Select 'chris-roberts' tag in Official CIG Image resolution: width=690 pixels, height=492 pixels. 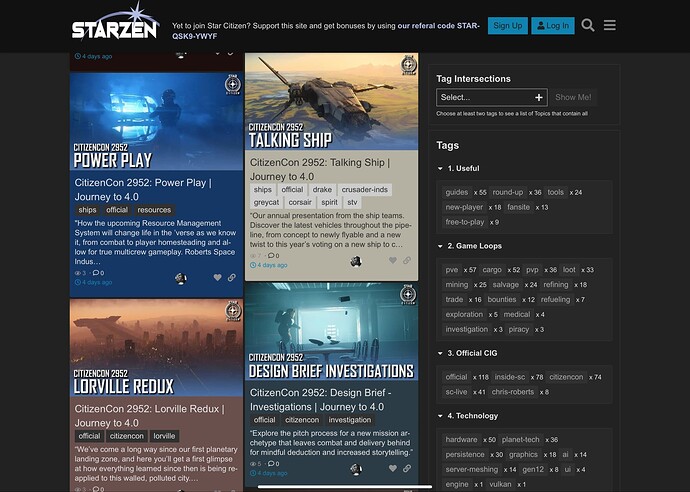tap(513, 392)
